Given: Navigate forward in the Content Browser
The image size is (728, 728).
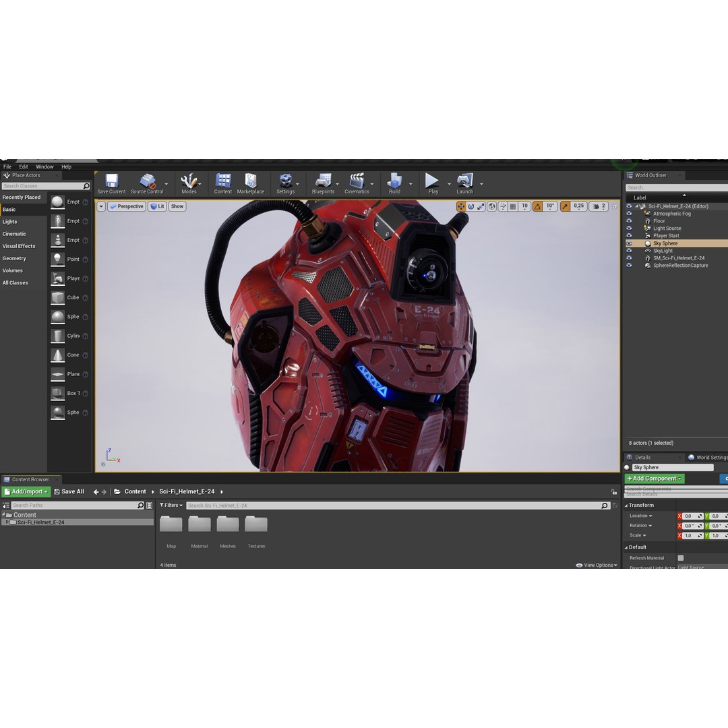Looking at the screenshot, I should tap(104, 491).
